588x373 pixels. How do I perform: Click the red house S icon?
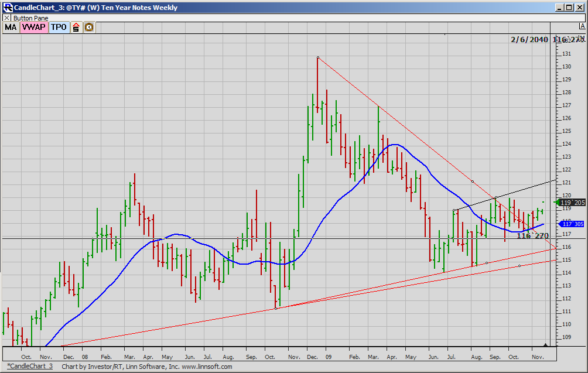(76, 28)
